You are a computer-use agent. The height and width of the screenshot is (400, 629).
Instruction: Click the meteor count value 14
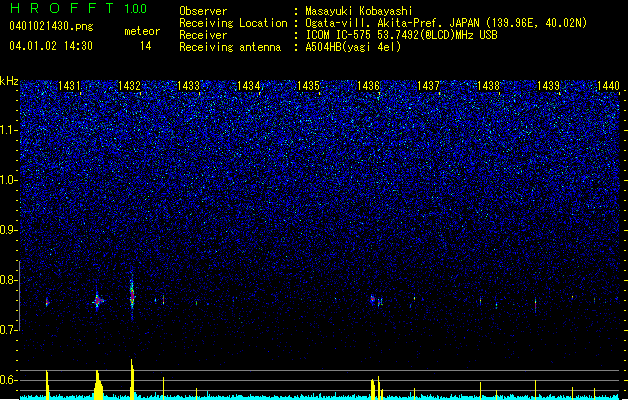coord(146,46)
